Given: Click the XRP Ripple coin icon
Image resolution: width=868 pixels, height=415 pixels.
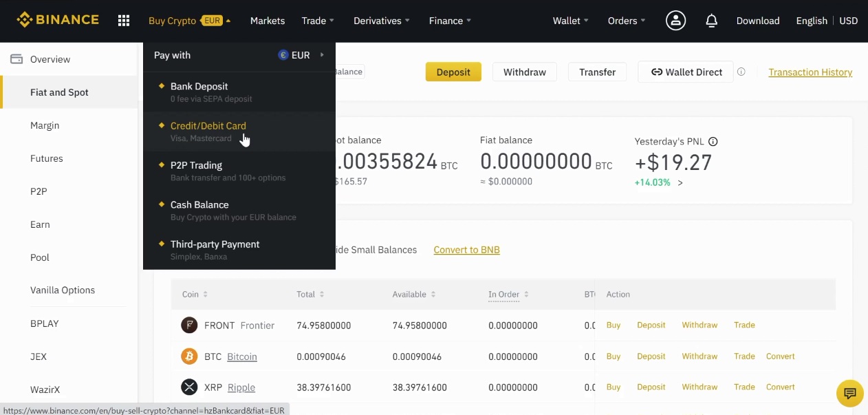Looking at the screenshot, I should point(189,387).
